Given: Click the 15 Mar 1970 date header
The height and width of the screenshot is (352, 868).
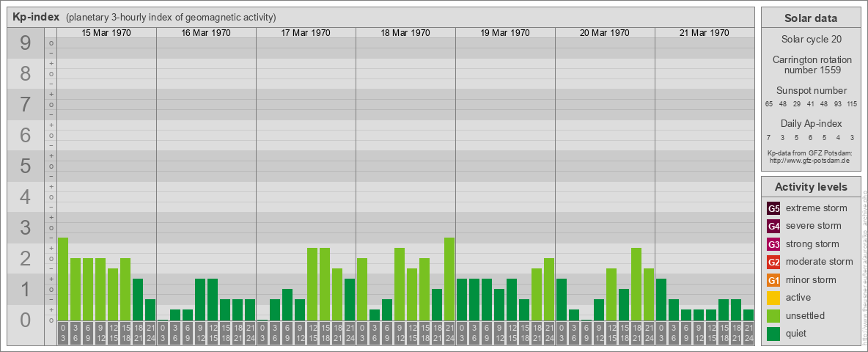Looking at the screenshot, I should [x=106, y=33].
